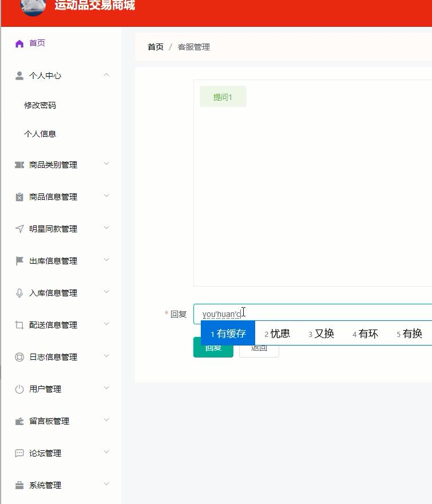
Task: Click the flag icon beside 出库信息管理
Action: click(x=19, y=261)
